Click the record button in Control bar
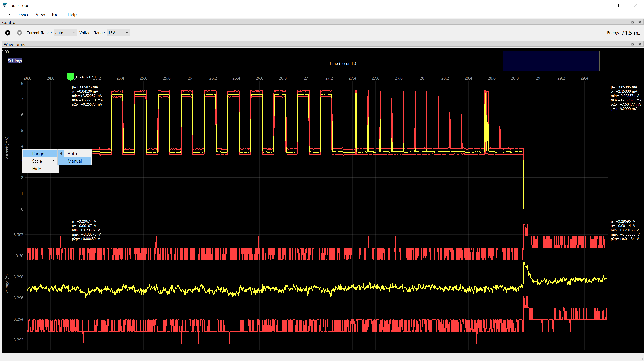Image resolution: width=644 pixels, height=361 pixels. pos(20,33)
